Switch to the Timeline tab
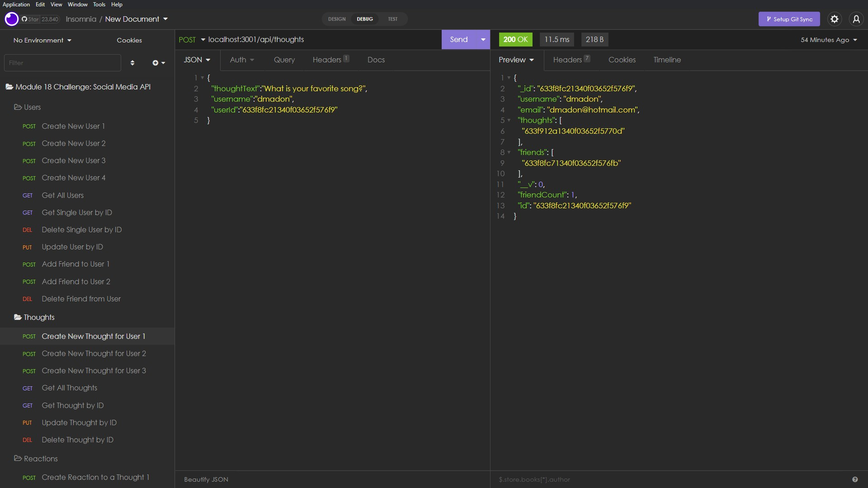Viewport: 868px width, 488px height. coord(667,60)
